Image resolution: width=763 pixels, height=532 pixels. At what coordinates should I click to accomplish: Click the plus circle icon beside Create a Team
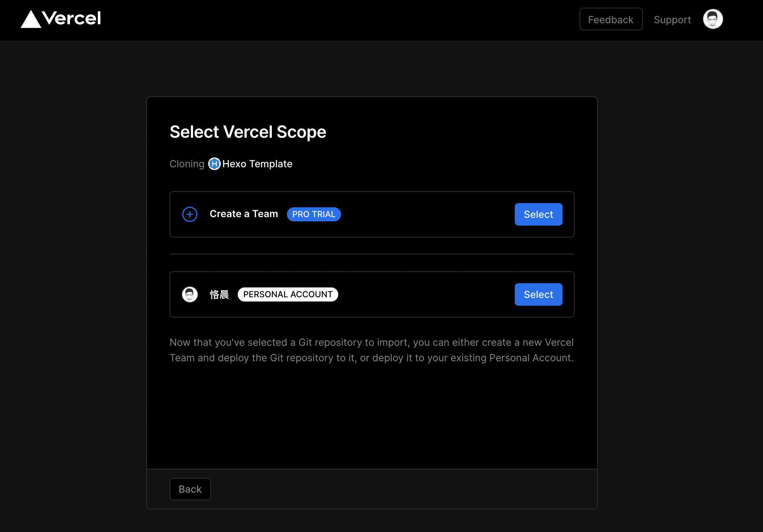190,214
